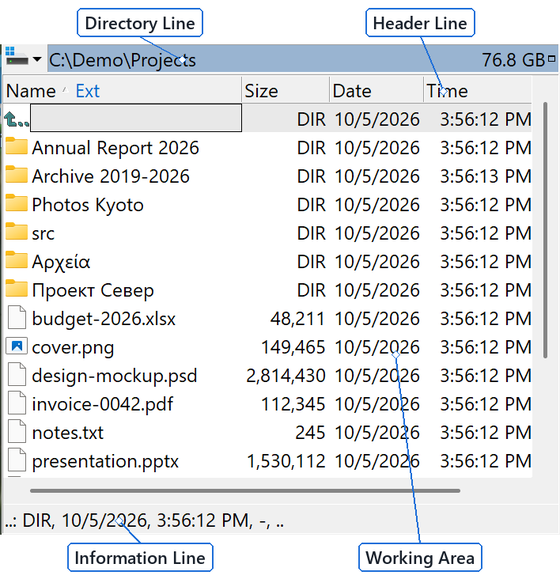Select the cover.png file name
The width and height of the screenshot is (560, 579).
click(x=73, y=348)
